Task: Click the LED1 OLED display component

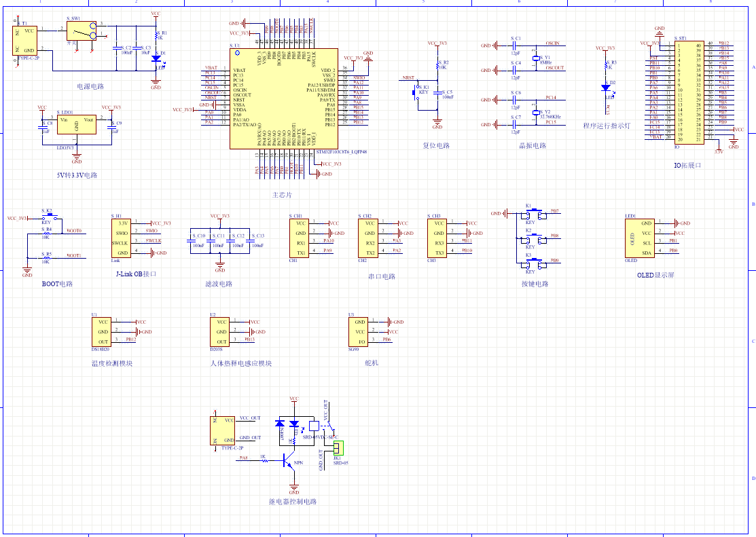Action: (x=639, y=238)
